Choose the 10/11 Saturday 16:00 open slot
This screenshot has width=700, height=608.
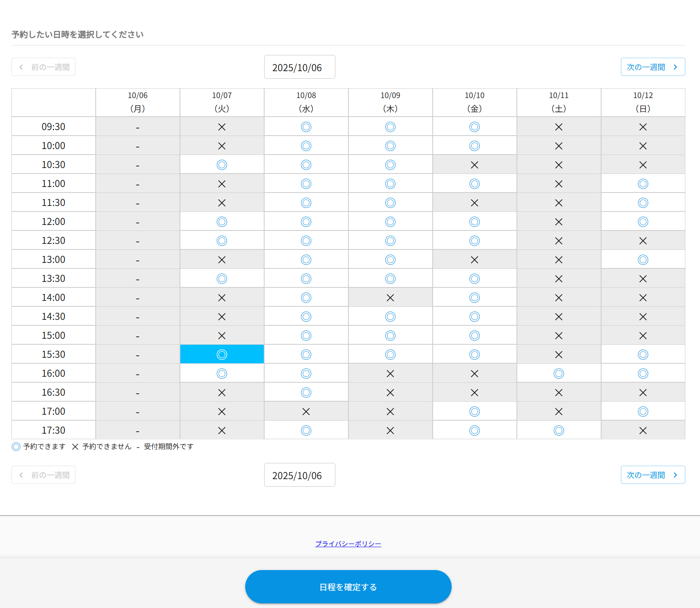click(x=558, y=374)
